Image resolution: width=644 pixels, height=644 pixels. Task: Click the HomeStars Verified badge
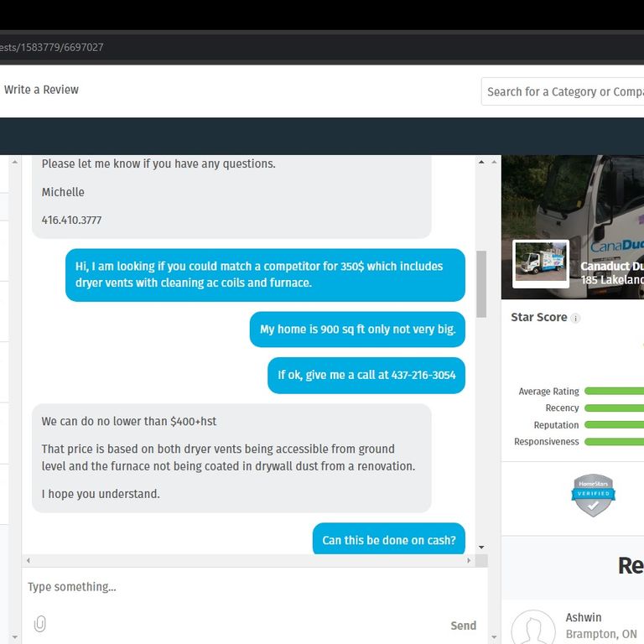(x=593, y=496)
